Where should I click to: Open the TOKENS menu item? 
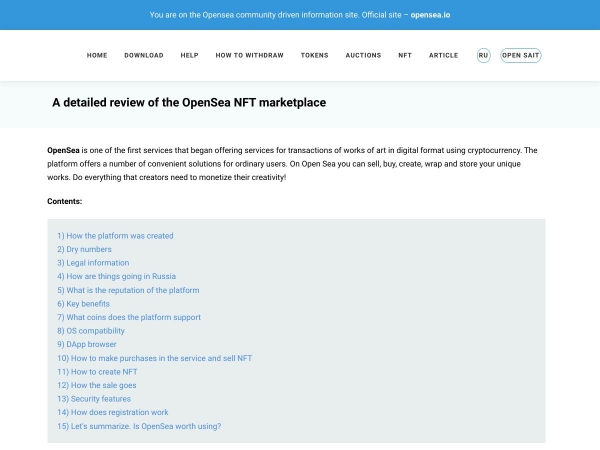[x=315, y=55]
